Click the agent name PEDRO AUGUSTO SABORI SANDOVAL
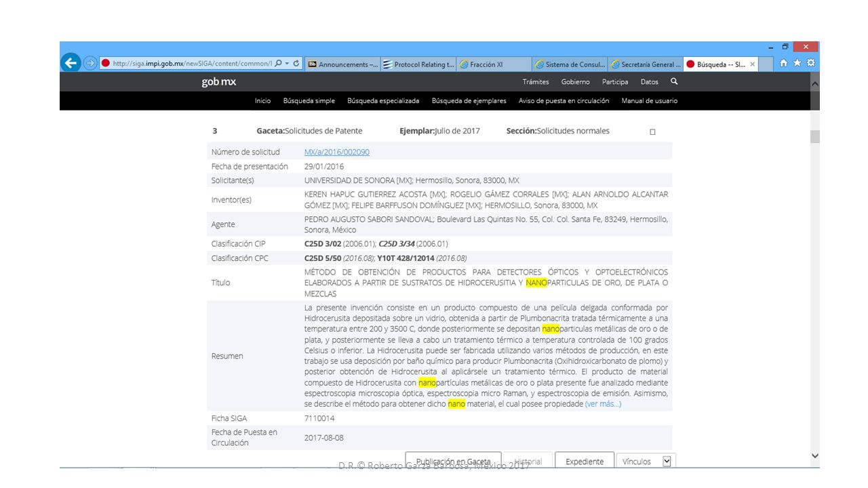The image size is (868, 488). tap(368, 219)
